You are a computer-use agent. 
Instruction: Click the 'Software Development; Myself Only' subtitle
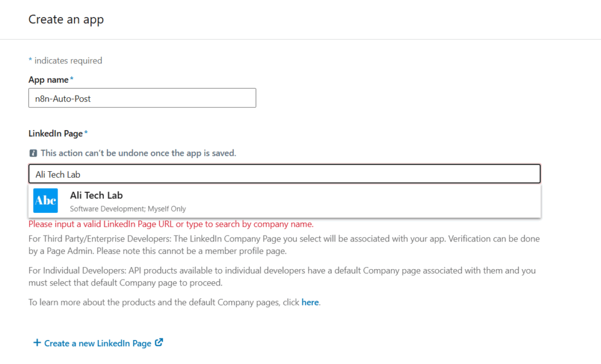click(127, 209)
